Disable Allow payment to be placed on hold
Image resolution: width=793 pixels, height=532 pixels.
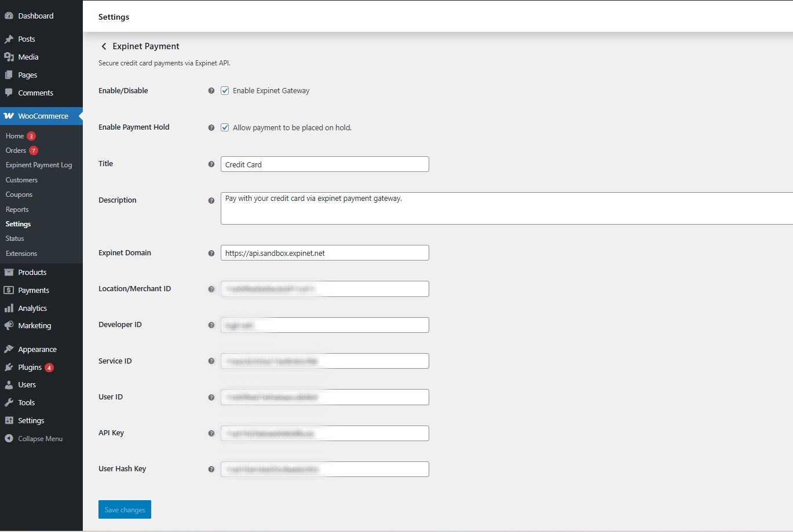225,127
